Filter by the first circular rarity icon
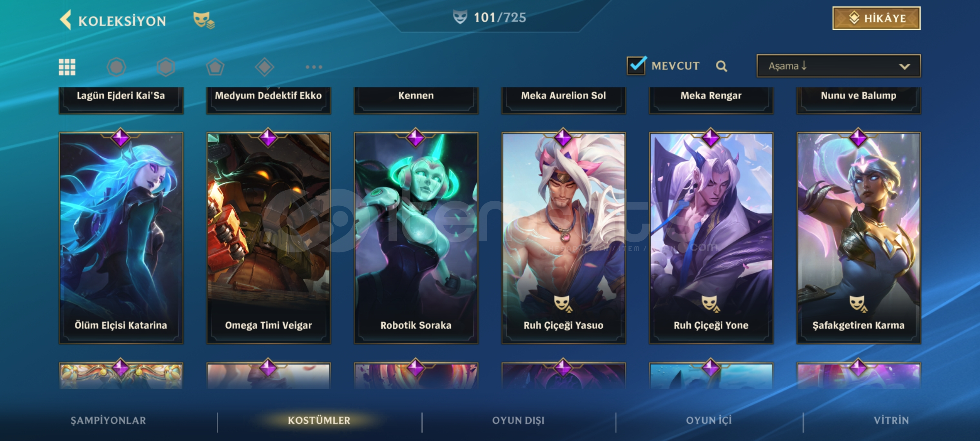The width and height of the screenshot is (980, 441). click(x=116, y=67)
